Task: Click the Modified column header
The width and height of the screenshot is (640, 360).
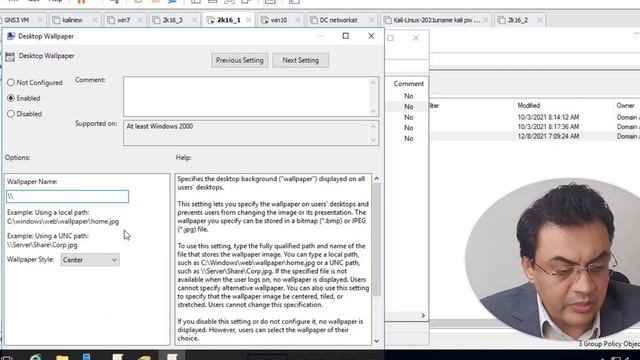Action: click(x=529, y=105)
